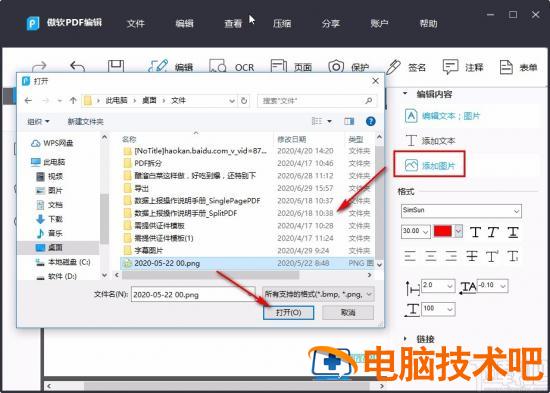Click the back arrow in Open dialog
The width and height of the screenshot is (550, 393).
28,101
